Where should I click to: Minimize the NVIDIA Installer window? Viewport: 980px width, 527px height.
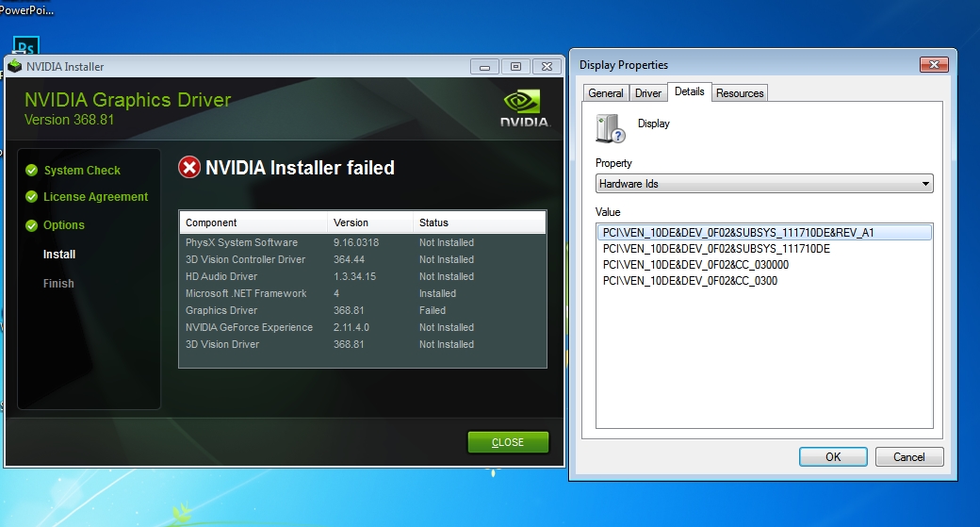point(484,66)
